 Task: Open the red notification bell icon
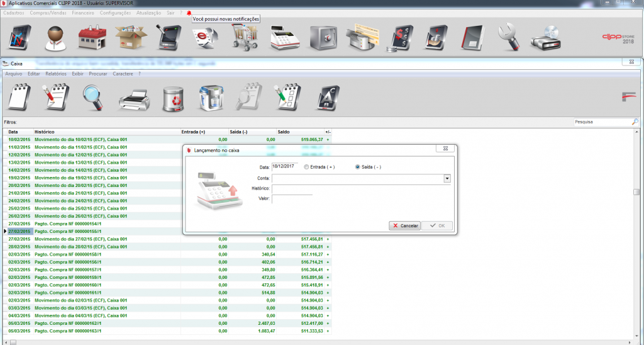coord(189,13)
